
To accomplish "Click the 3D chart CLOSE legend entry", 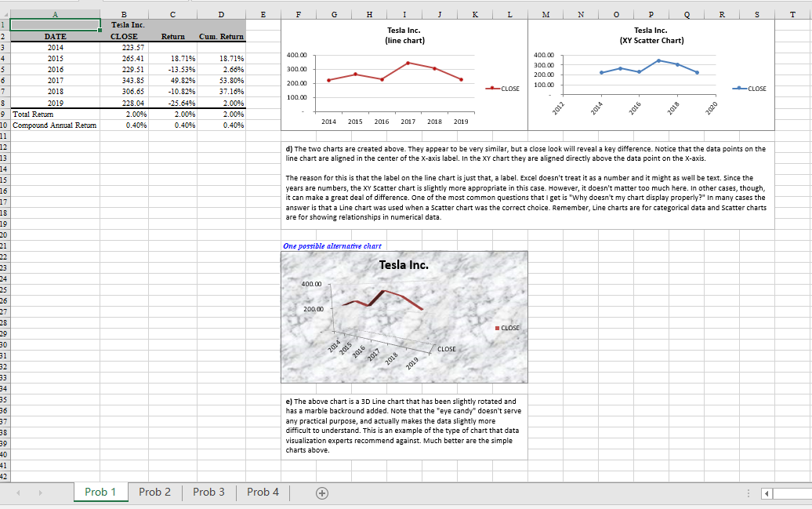I will [x=507, y=328].
